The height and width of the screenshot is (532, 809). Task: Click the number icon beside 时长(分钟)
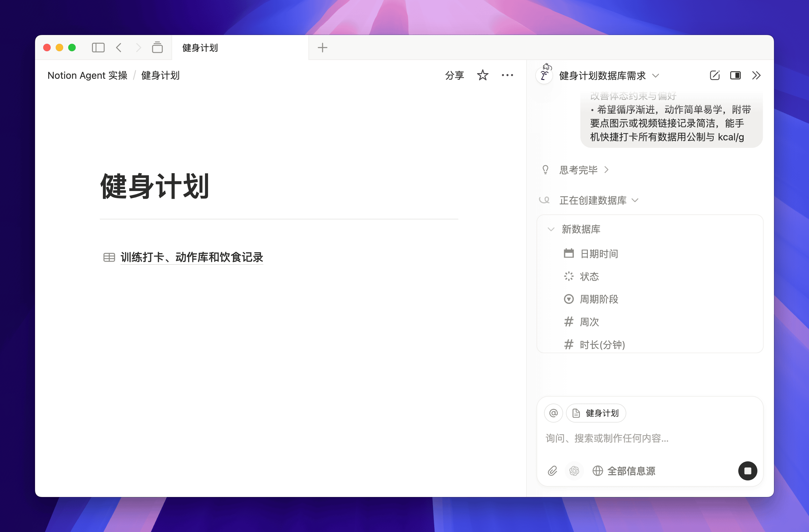coord(569,344)
